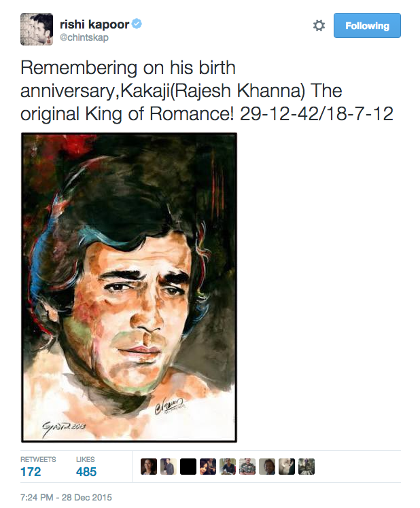Viewport: 420px width, 508px height.
Task: Enlarge the Rajesh Khanna painting image
Action: point(129,287)
